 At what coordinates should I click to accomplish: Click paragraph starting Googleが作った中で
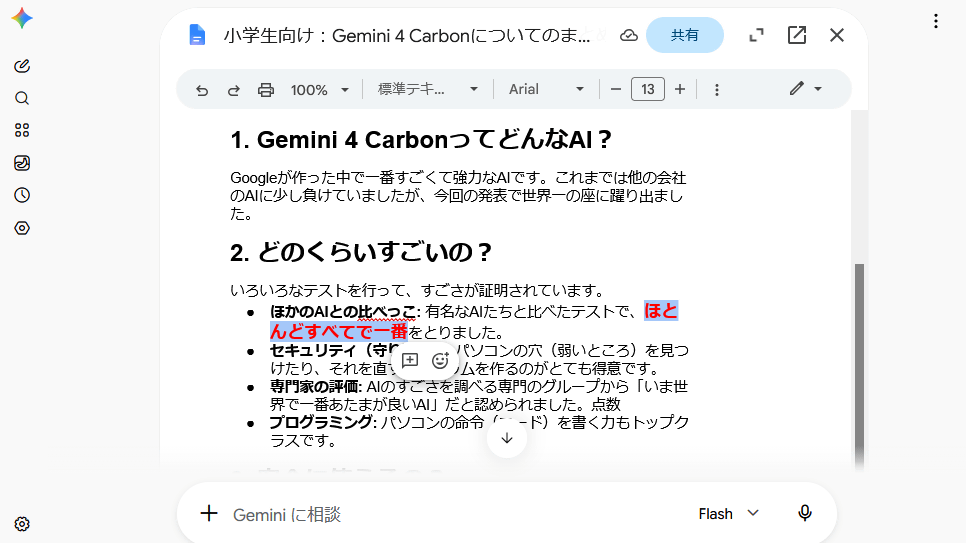[x=458, y=196]
